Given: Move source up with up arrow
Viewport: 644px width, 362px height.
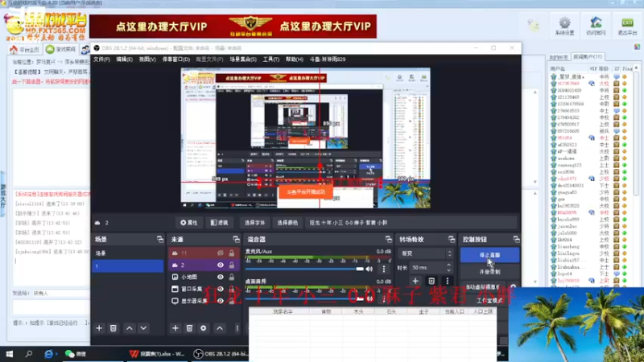Looking at the screenshot, I should coord(220,328).
